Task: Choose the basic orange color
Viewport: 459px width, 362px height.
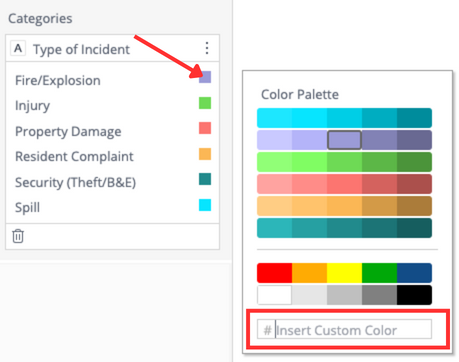Action: [x=309, y=273]
